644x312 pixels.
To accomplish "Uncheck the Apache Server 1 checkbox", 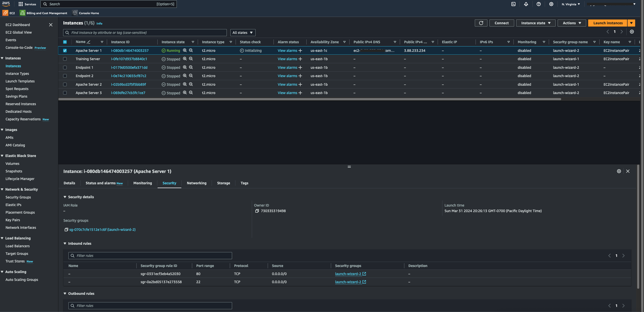I will [x=65, y=51].
